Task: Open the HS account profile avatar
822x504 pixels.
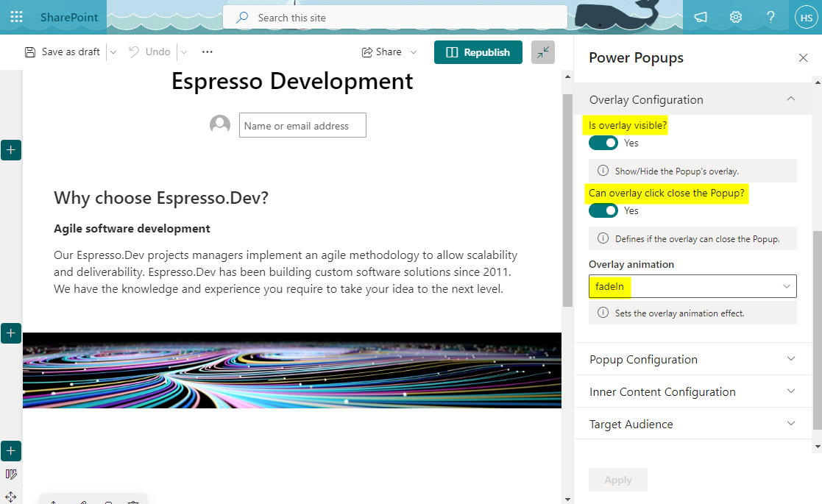Action: (806, 17)
